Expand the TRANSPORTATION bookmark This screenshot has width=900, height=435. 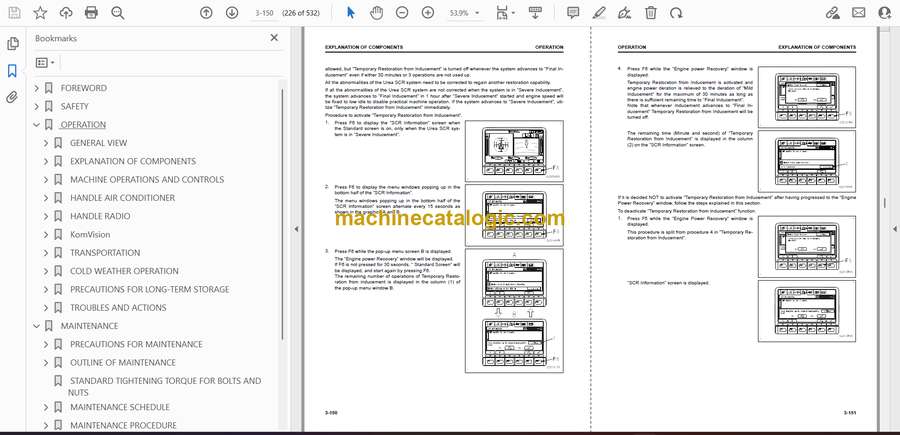(46, 253)
